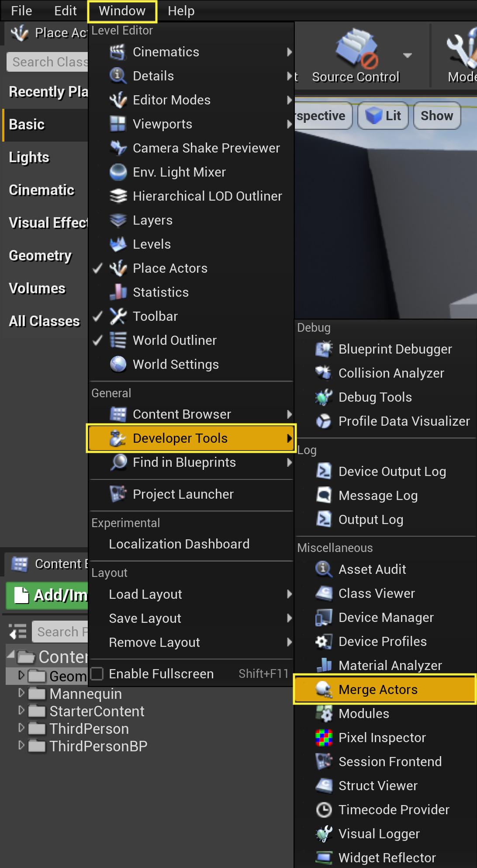Screen dimensions: 477x868
Task: Open the Edit menu
Action: 66,11
